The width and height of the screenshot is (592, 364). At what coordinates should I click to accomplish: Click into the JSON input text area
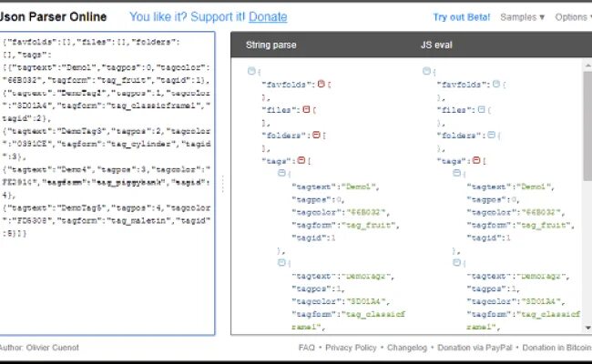(108, 282)
